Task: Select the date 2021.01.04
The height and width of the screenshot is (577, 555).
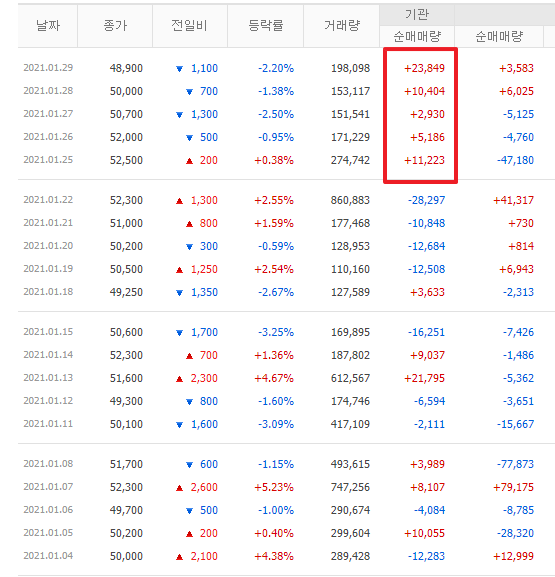Action: [48, 556]
